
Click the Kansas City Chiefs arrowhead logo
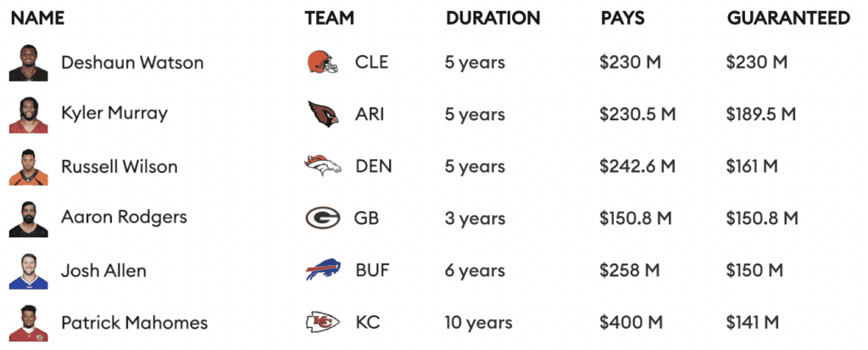[322, 322]
